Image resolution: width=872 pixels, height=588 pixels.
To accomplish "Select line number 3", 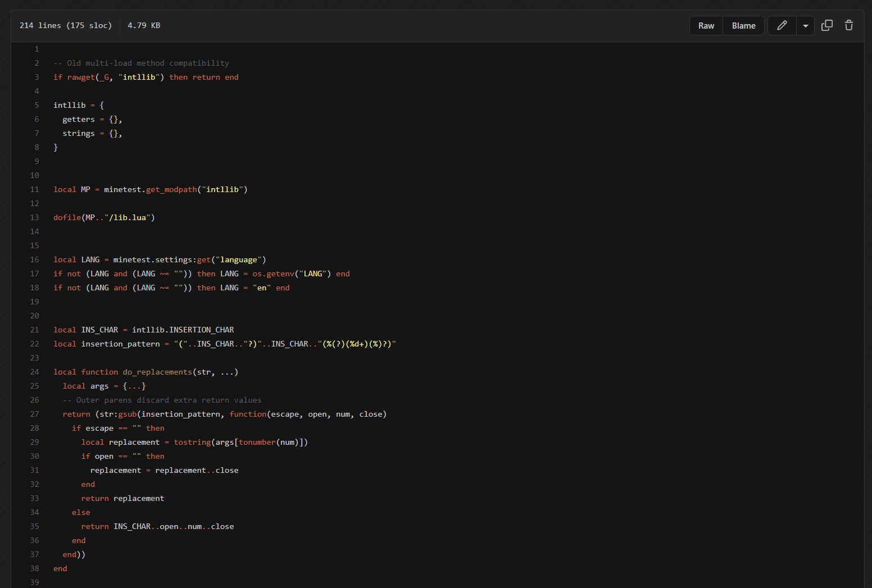I will point(37,77).
